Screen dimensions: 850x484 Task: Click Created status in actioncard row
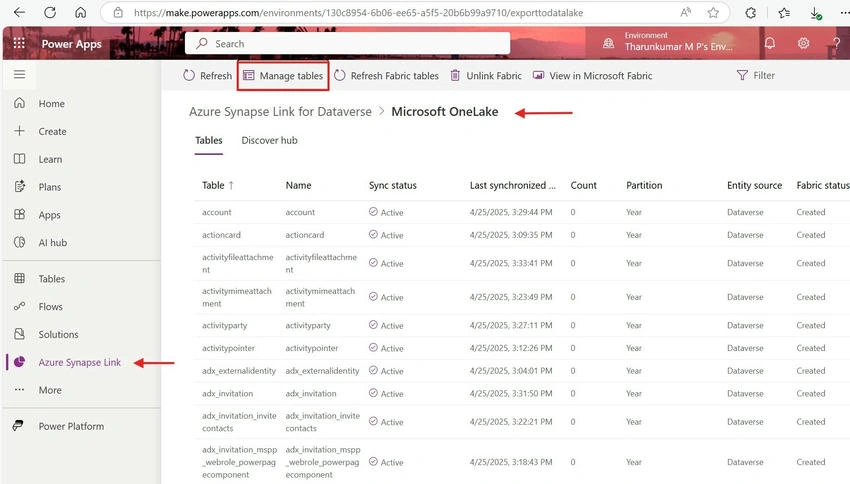810,235
